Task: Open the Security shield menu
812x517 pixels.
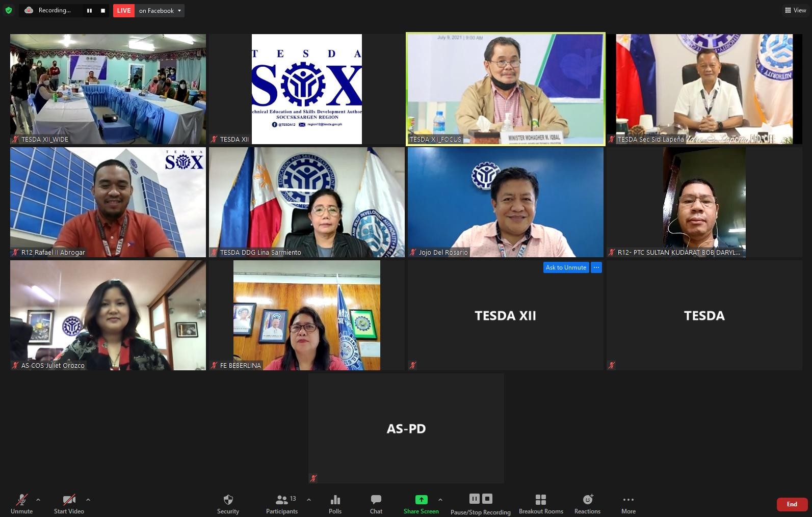Action: coord(228,504)
